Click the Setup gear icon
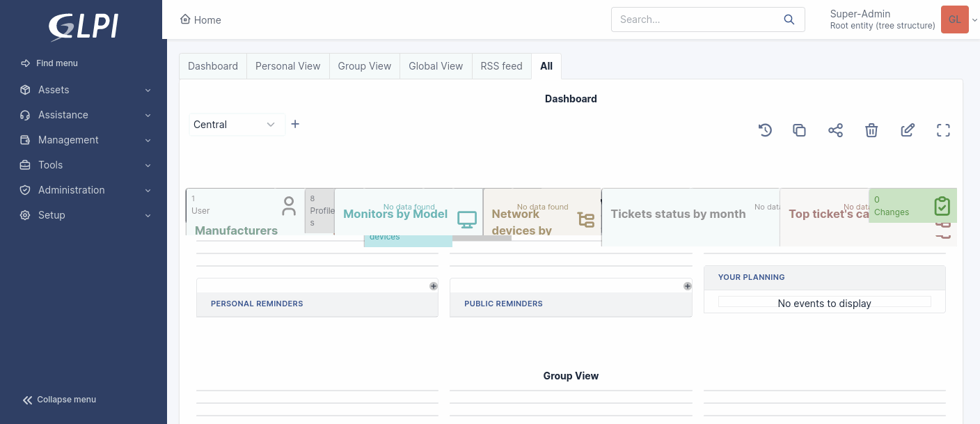The width and height of the screenshot is (980, 424). (25, 215)
